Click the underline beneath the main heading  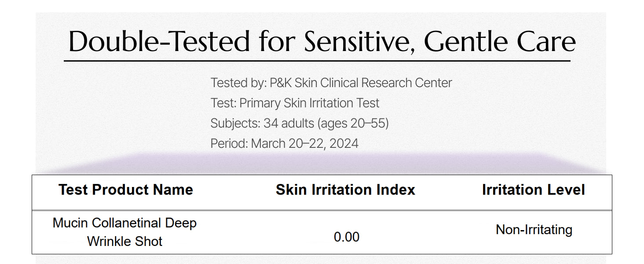point(317,61)
